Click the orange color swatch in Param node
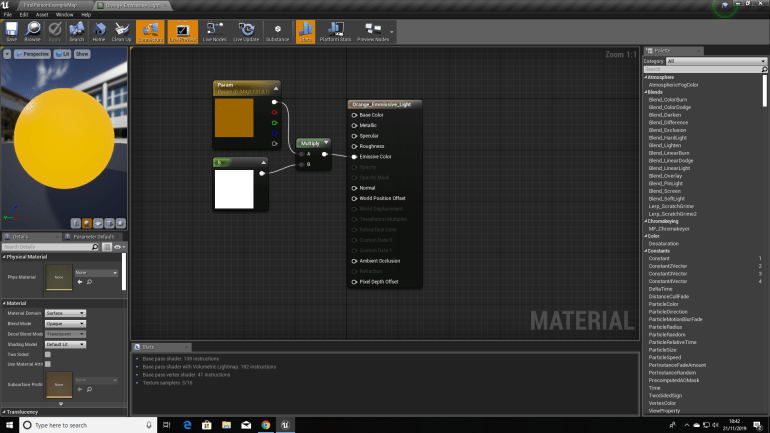Screen dimensions: 770x433 click(234, 118)
